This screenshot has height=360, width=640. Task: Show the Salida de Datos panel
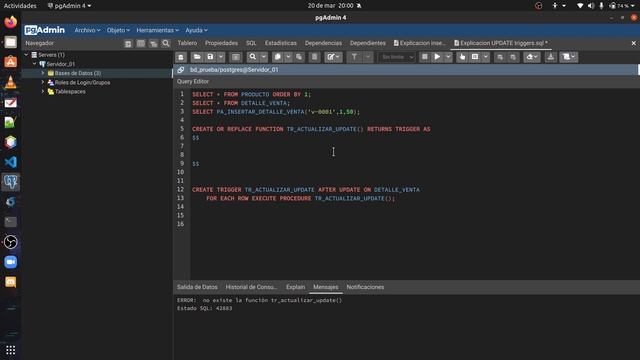197,287
